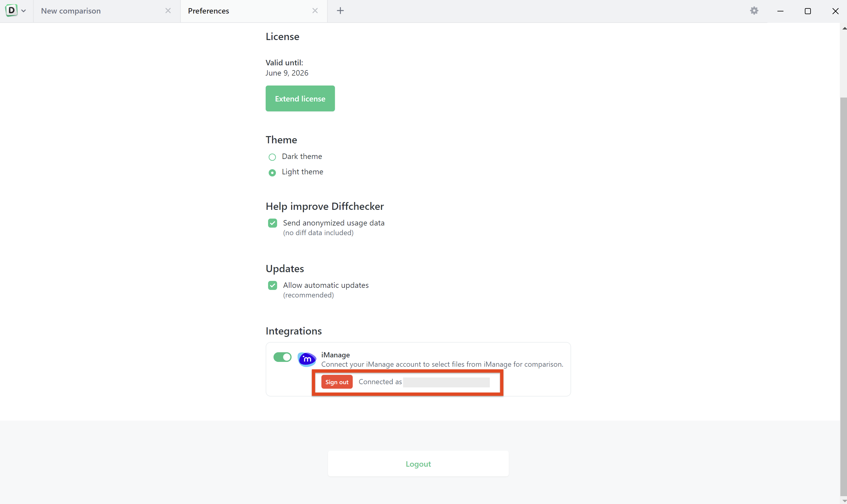Screen dimensions: 847x504
Task: Click the iManage integration icon
Action: (306, 359)
